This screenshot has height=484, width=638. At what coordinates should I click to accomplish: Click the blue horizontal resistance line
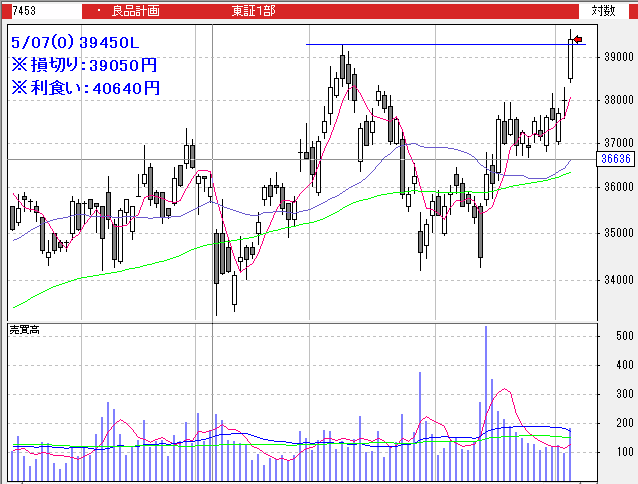[x=420, y=44]
